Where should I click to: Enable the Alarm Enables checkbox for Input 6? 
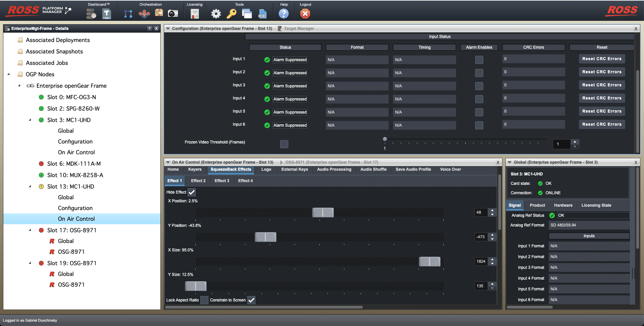click(479, 125)
